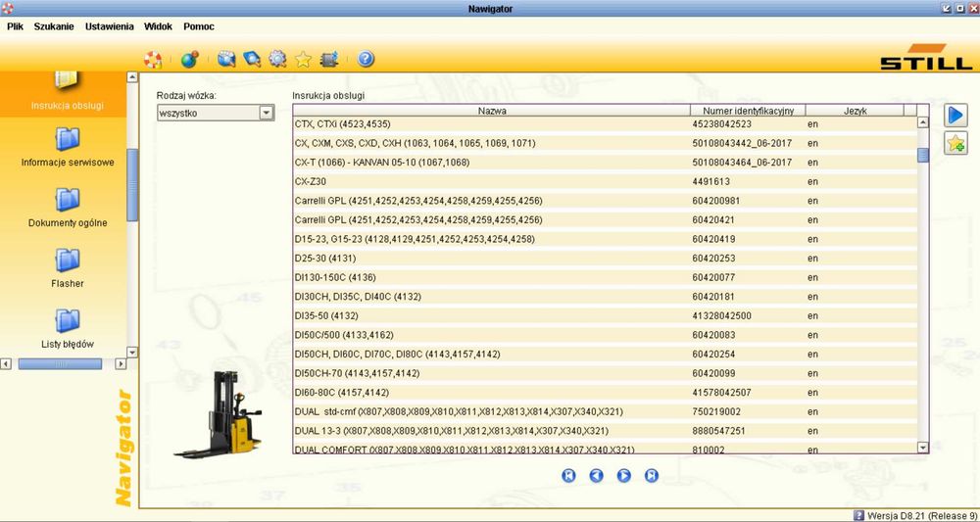Select the CX, CXM, CXS, CXD, CXH row

605,143
